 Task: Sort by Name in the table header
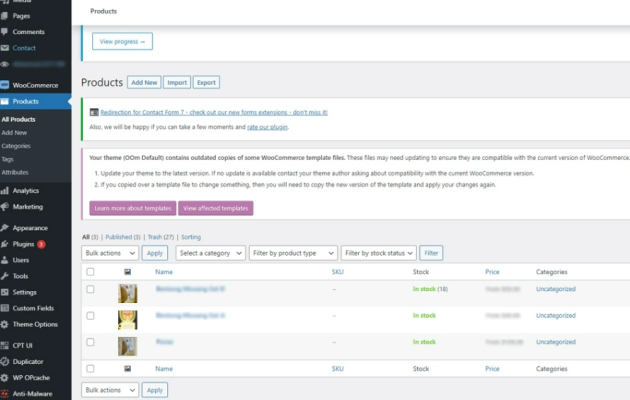pos(164,272)
